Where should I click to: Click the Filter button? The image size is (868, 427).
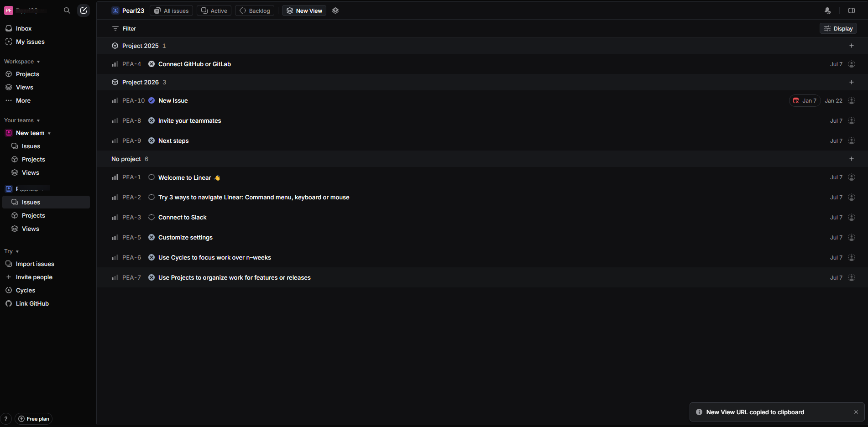pos(124,28)
